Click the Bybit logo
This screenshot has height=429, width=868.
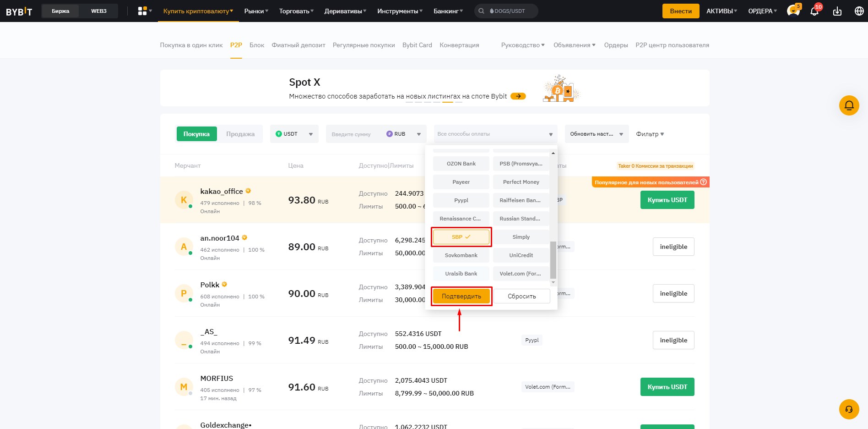[x=19, y=11]
